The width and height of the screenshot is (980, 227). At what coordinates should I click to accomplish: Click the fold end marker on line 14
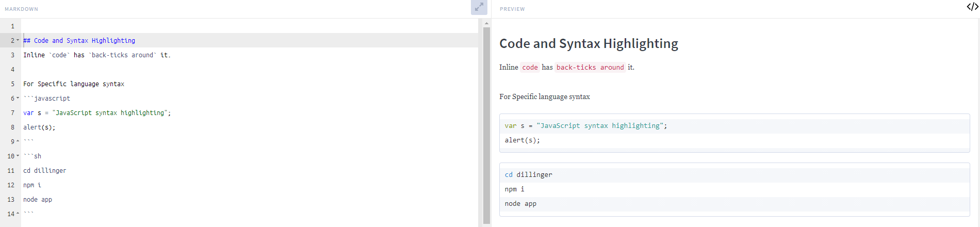pos(18,214)
